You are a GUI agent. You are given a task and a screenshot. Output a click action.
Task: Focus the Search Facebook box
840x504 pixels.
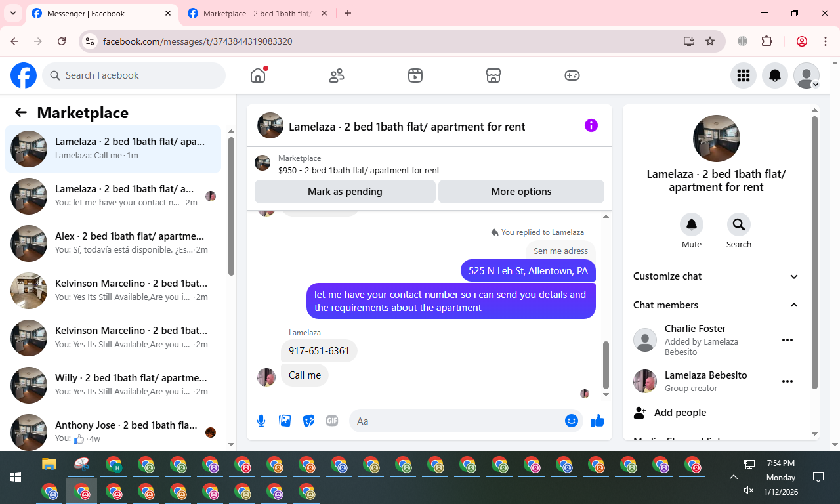134,75
